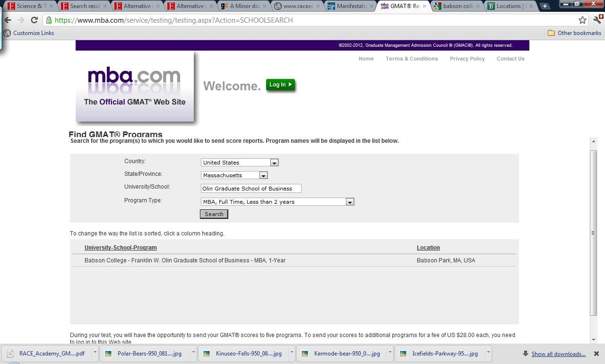Open the Terms & Conditions link
605x364 pixels.
[412, 59]
